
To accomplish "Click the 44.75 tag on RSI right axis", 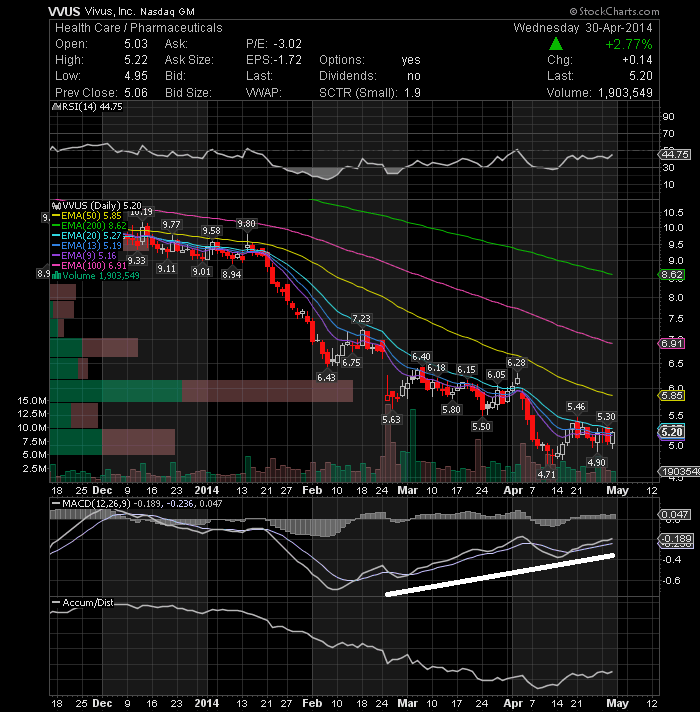I will point(675,155).
